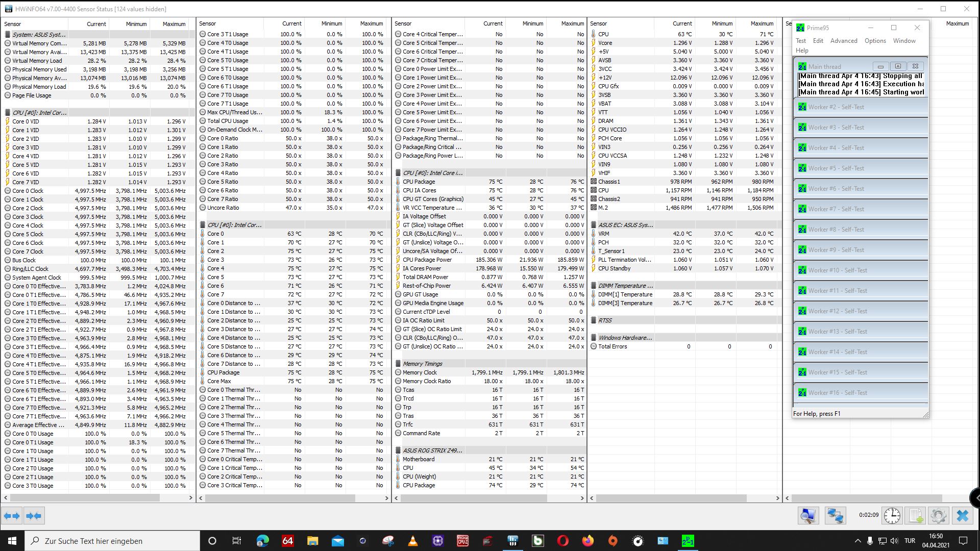The image size is (980, 551).
Task: Click the shrink sensor panels arrows icon
Action: (x=34, y=516)
